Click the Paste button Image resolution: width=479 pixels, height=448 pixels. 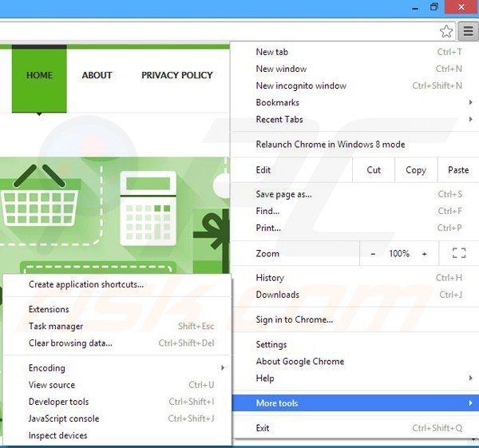tap(458, 170)
